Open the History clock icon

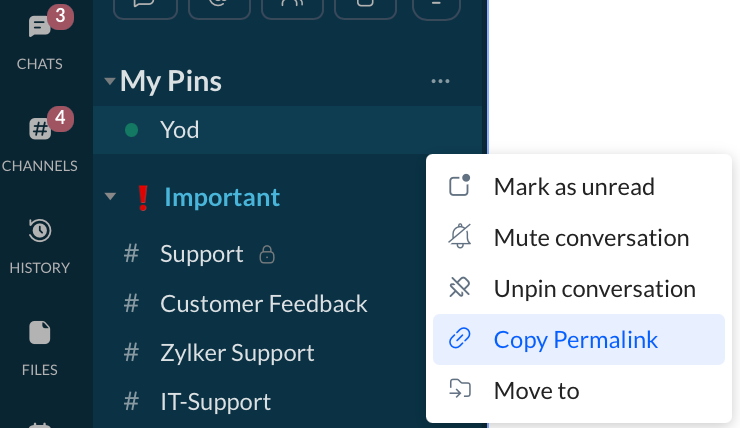pos(40,231)
